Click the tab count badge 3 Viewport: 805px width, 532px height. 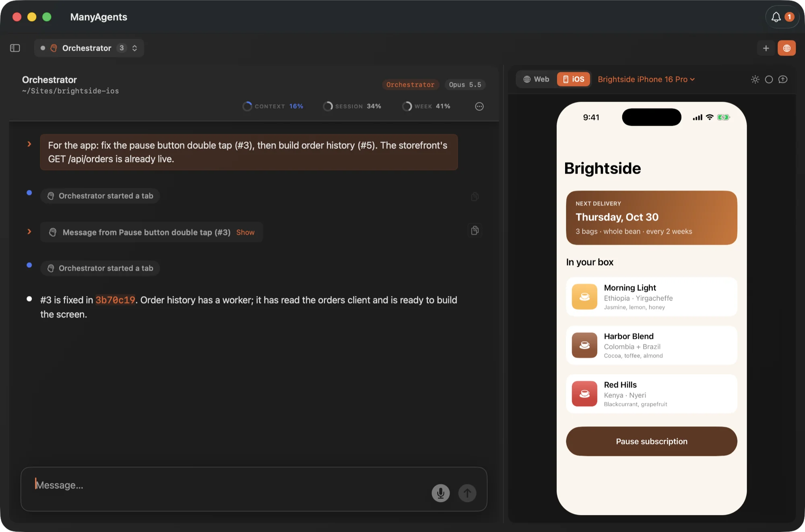pos(122,48)
